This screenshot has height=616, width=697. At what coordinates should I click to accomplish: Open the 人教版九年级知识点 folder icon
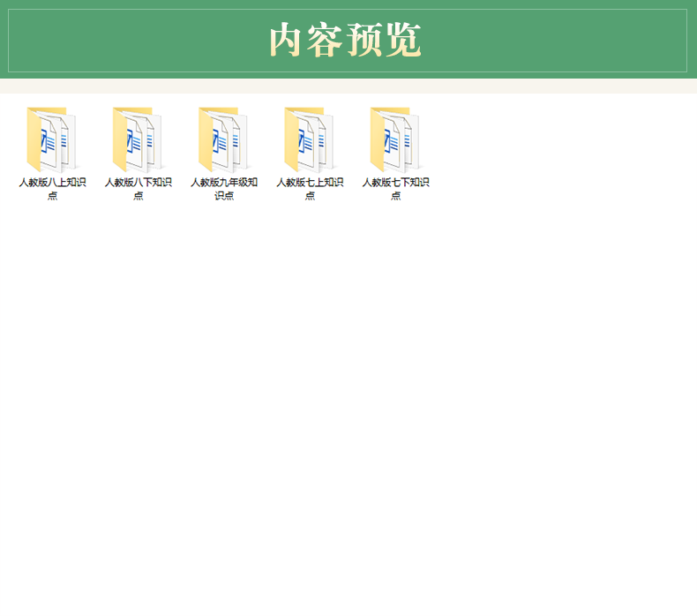point(223,139)
